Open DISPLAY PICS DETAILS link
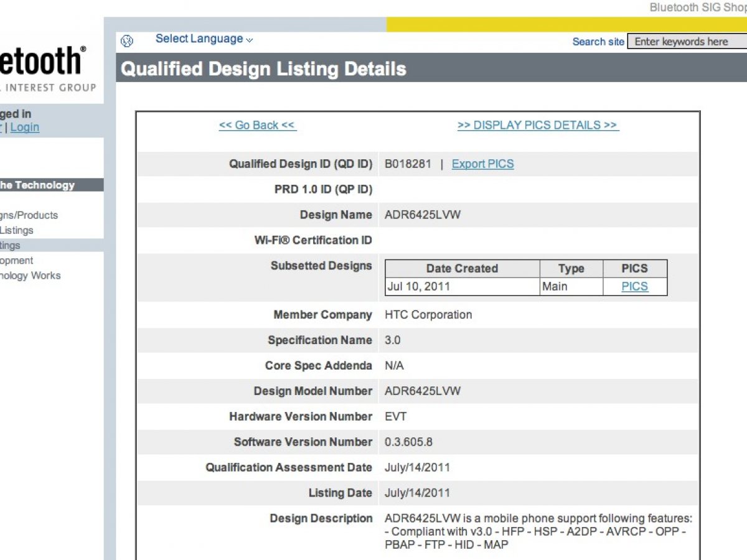The width and height of the screenshot is (747, 560). click(538, 125)
